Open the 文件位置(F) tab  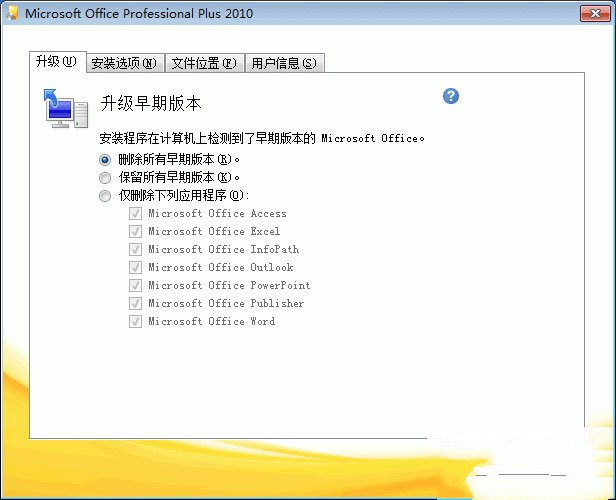(205, 63)
